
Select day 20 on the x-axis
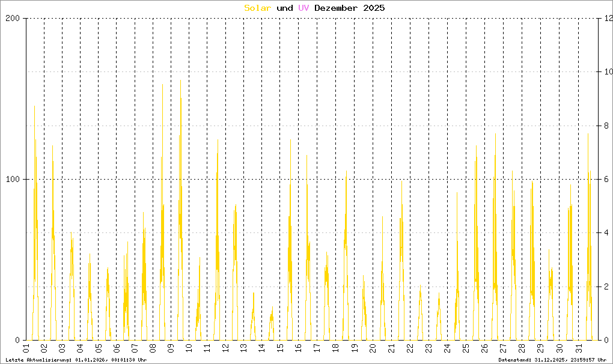(x=373, y=348)
